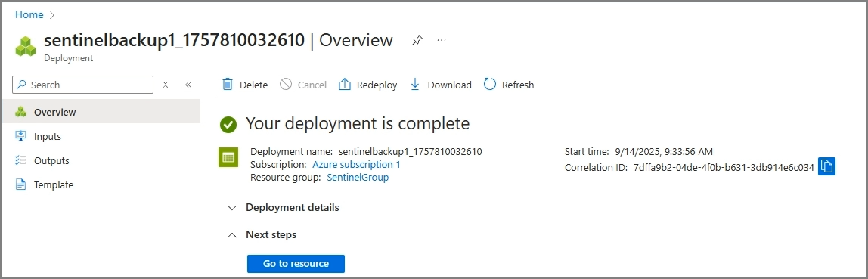Open the Azure subscription 1 link
This screenshot has height=279, width=868.
(x=357, y=164)
